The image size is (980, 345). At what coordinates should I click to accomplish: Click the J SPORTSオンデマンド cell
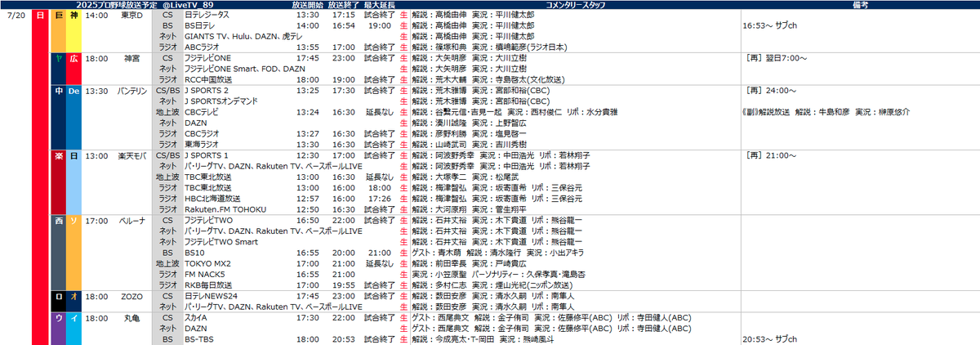pyautogui.click(x=220, y=101)
